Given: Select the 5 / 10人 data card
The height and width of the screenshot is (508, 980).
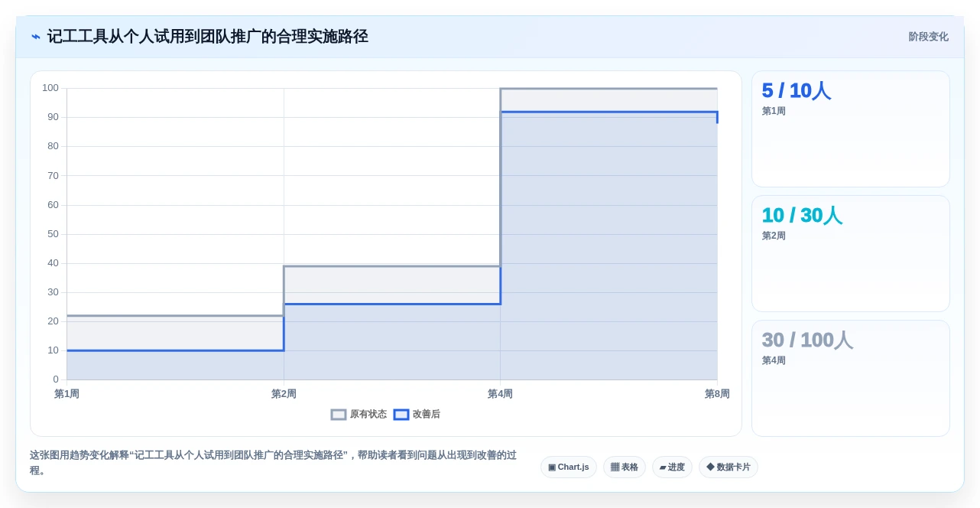Looking at the screenshot, I should (851, 129).
